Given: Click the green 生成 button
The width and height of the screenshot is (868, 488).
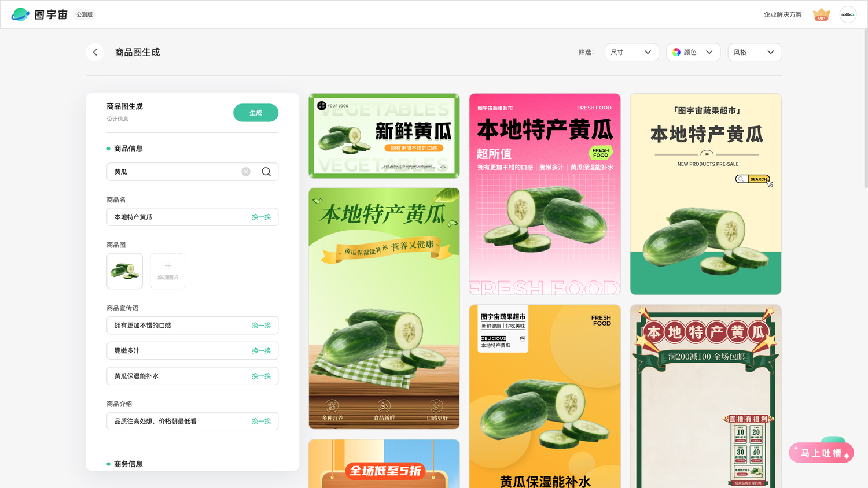Looking at the screenshot, I should point(256,113).
